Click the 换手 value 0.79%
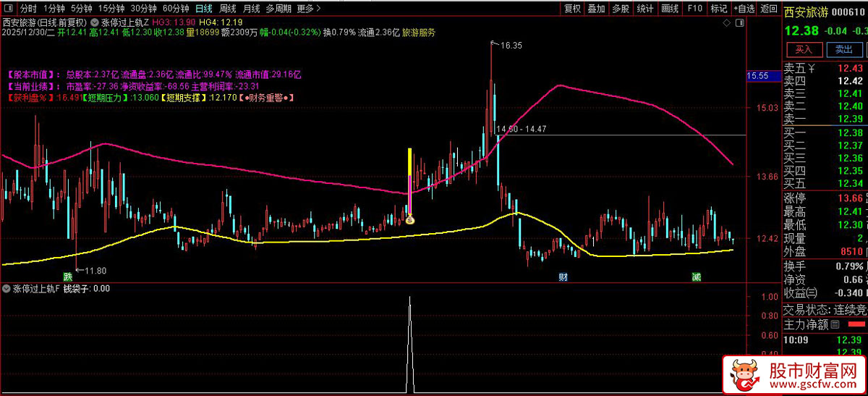 tap(848, 266)
